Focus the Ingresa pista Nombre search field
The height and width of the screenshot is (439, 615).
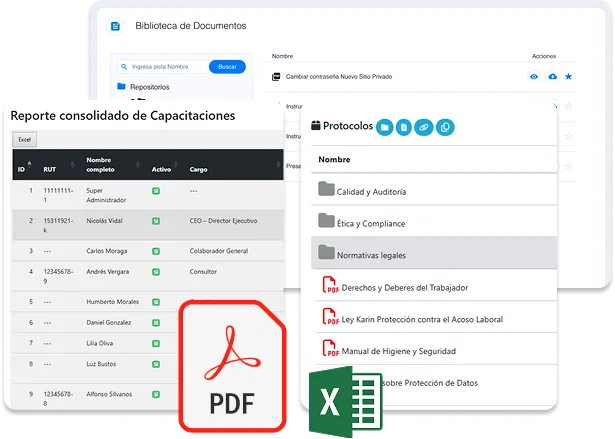click(163, 67)
